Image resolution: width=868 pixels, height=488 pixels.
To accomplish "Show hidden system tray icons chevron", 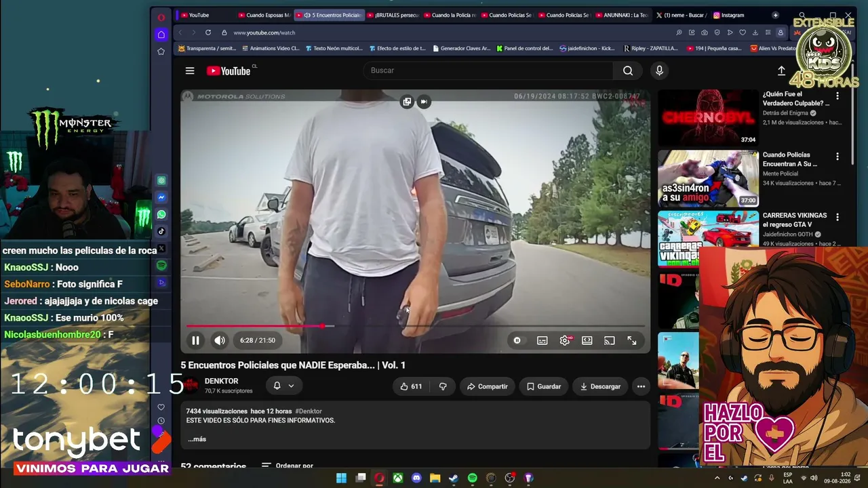I will point(717,478).
